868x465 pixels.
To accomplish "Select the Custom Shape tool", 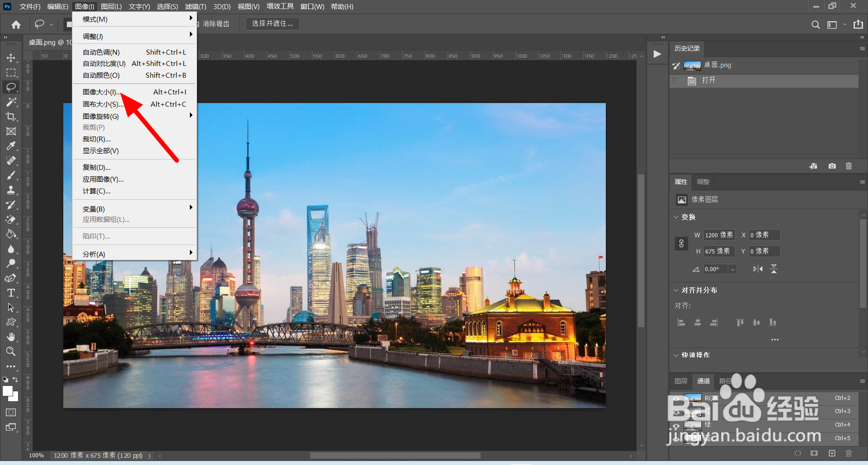I will click(11, 322).
